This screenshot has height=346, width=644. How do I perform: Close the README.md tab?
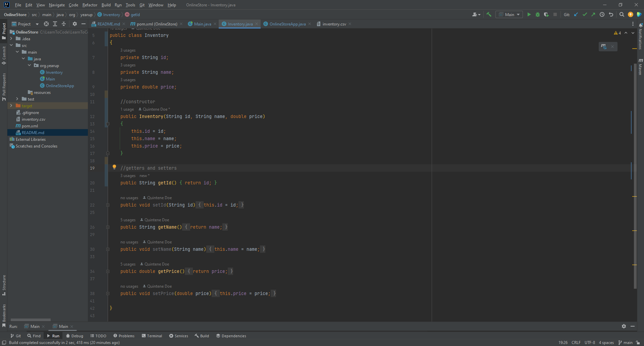coord(124,24)
